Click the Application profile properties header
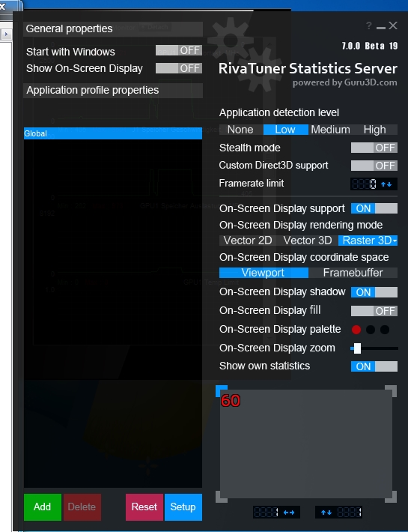The width and height of the screenshot is (408, 532). 113,90
